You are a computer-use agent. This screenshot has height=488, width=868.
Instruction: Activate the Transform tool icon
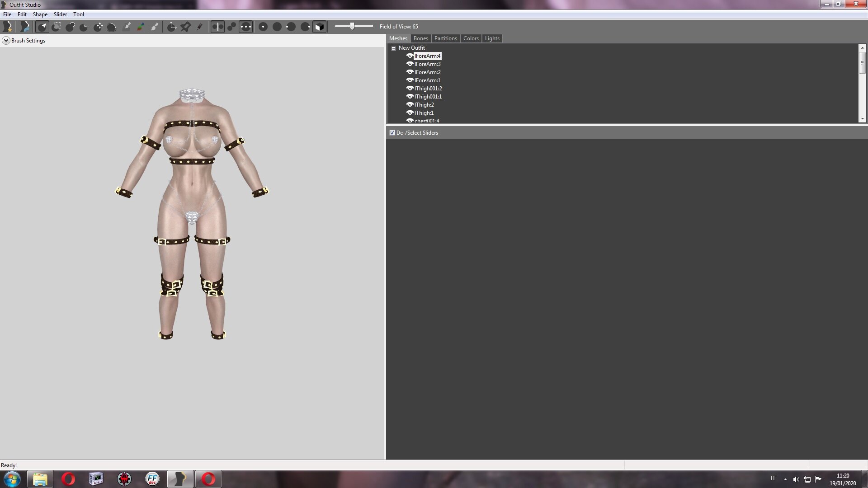(172, 27)
